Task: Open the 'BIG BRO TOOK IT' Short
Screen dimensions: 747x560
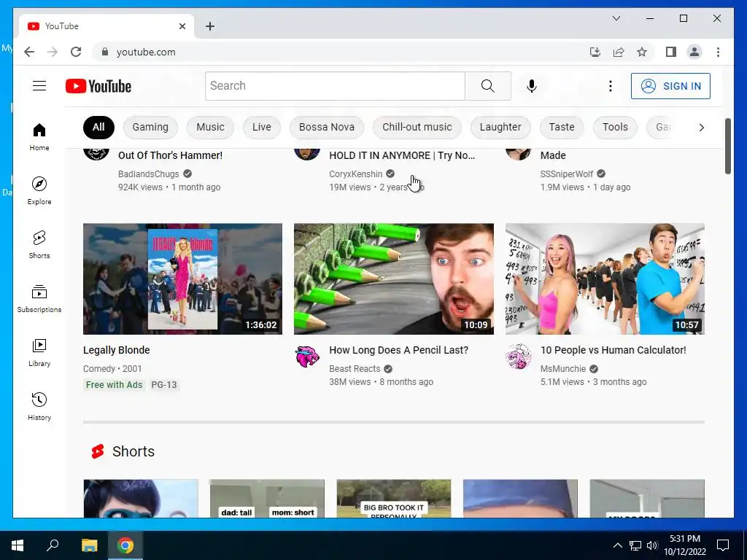Action: coord(393,499)
